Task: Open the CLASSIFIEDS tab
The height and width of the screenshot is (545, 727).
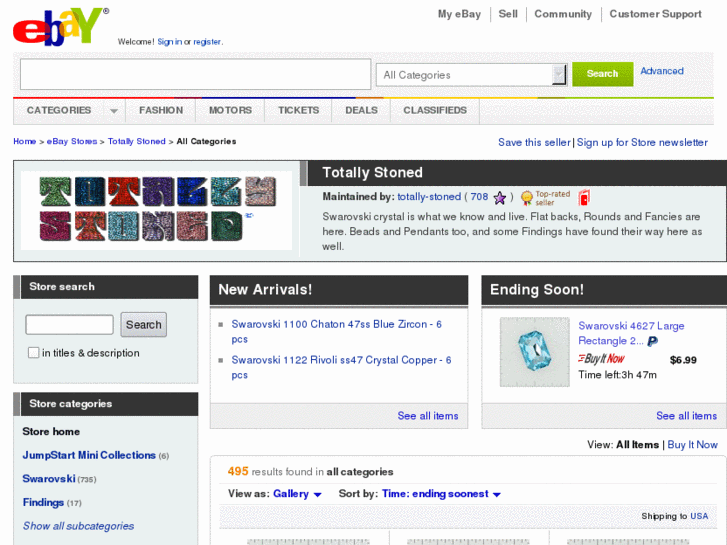Action: pos(435,110)
